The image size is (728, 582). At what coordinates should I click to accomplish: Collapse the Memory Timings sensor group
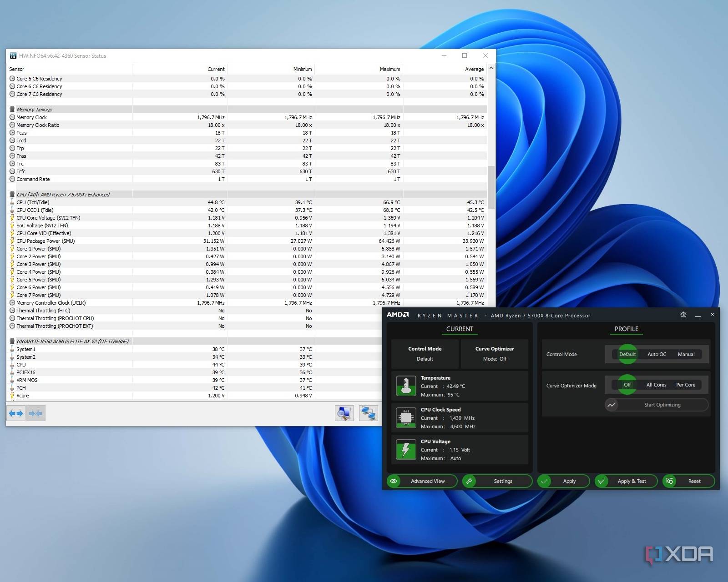12,110
